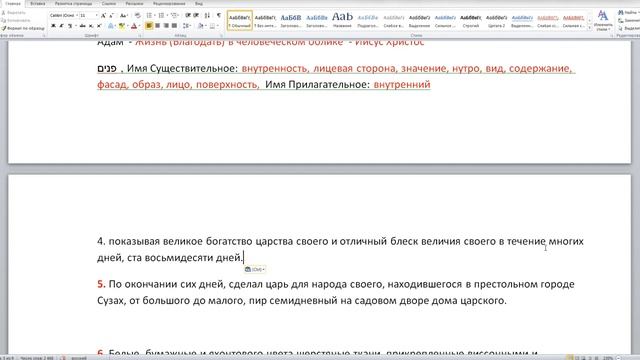Apply red font color
640x360 pixels.
click(x=134, y=26)
